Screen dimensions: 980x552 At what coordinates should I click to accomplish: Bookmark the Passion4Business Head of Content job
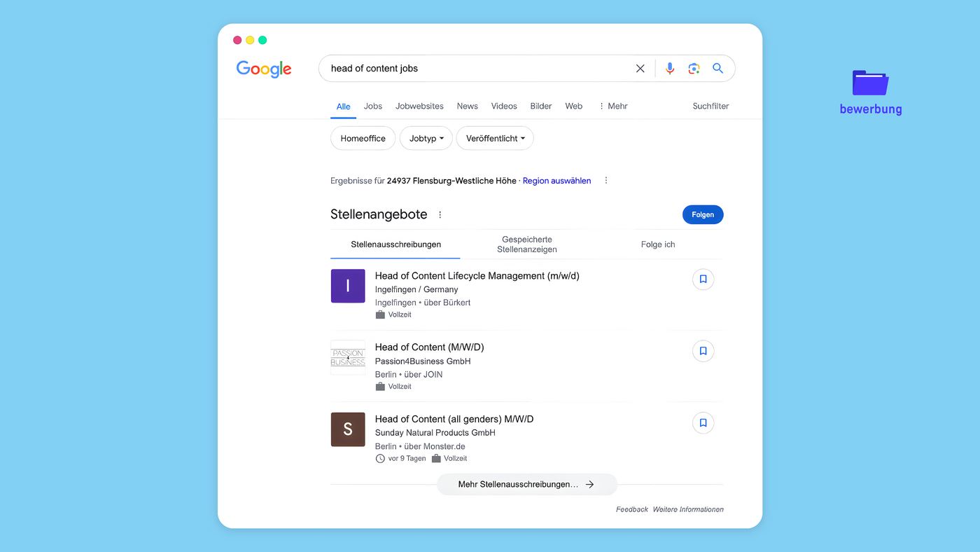[703, 351]
